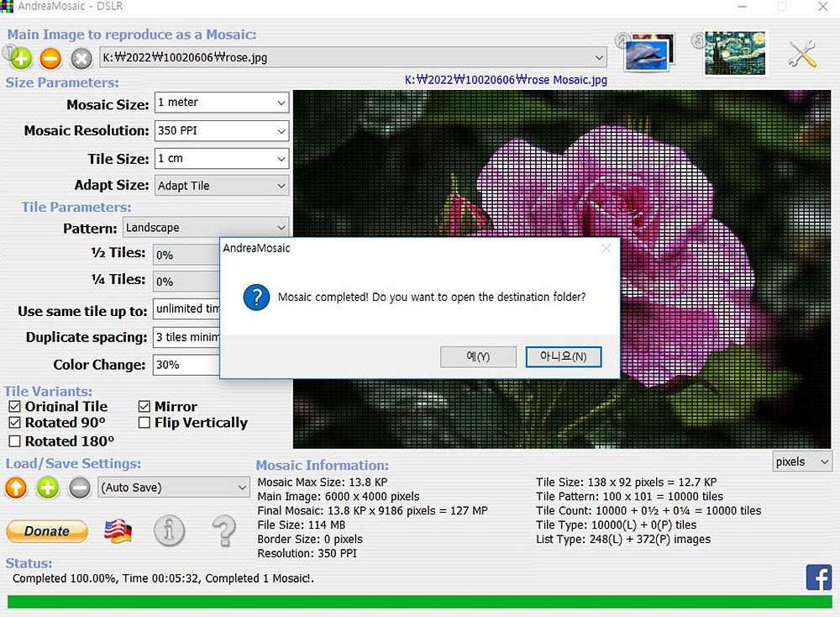
Task: Click Use same tile up to field
Action: [x=187, y=308]
